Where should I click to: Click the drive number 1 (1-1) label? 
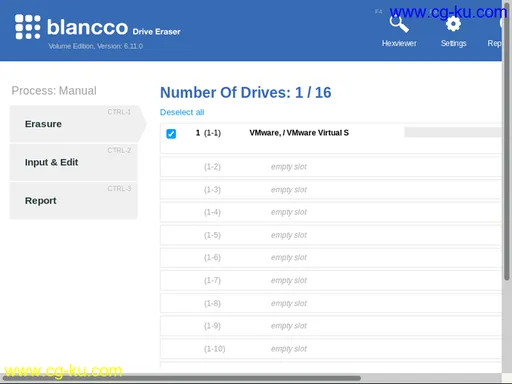(x=208, y=133)
